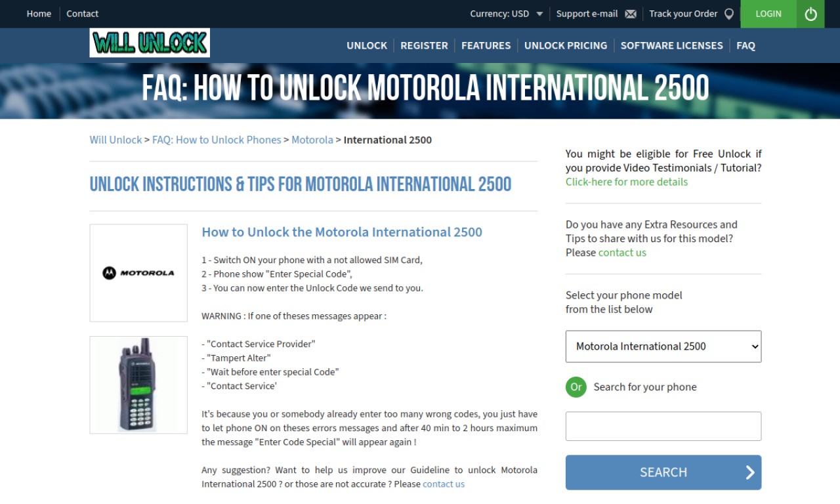Click the green Or badge
The height and width of the screenshot is (504, 840).
click(576, 387)
